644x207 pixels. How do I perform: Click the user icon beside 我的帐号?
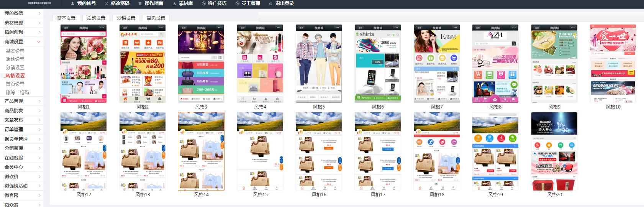click(72, 3)
